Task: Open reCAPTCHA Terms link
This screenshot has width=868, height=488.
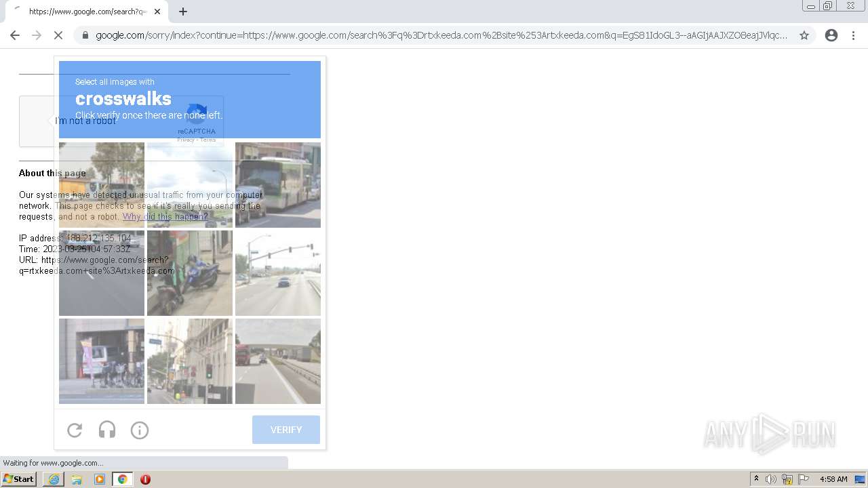Action: pos(208,140)
